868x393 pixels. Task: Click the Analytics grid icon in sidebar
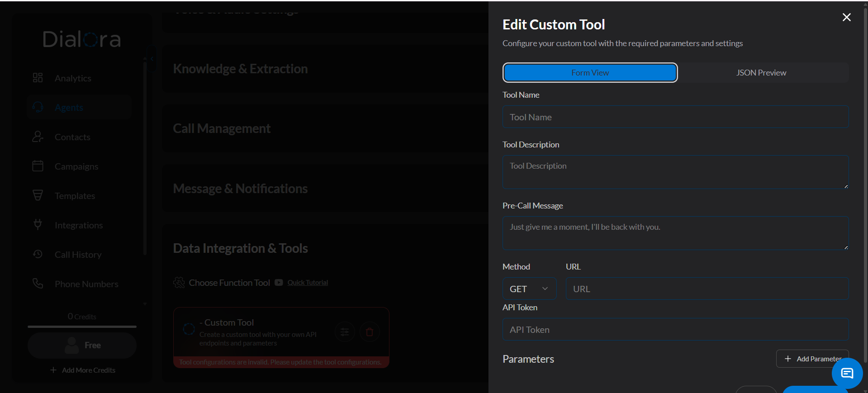[x=38, y=78]
